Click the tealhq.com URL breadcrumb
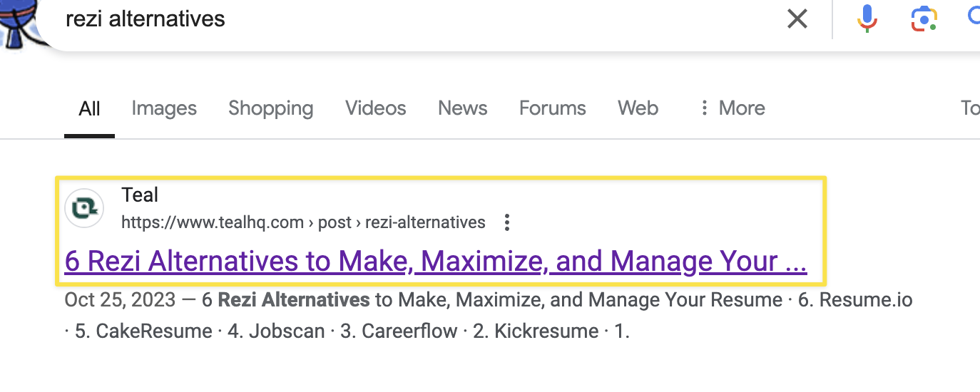Image resolution: width=980 pixels, height=392 pixels. click(303, 222)
